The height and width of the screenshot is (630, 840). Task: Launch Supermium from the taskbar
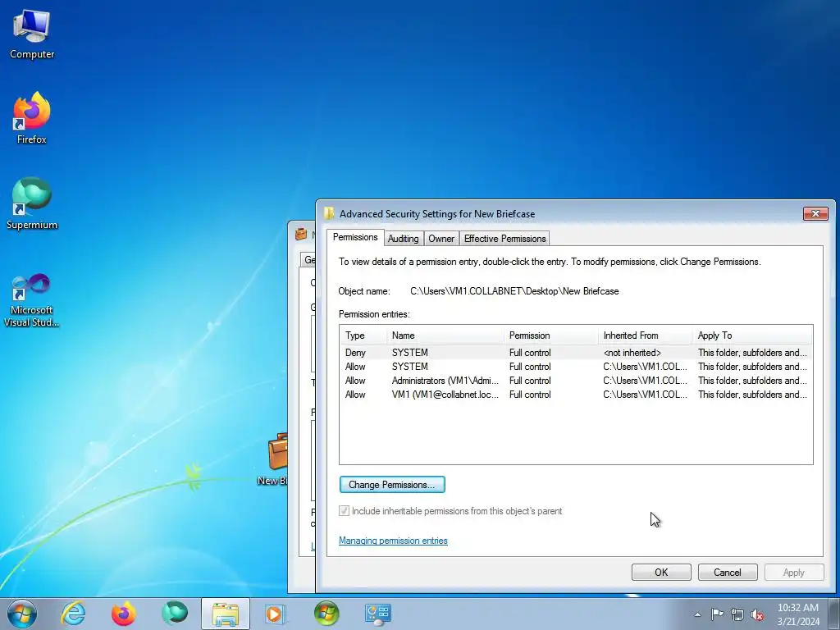(x=175, y=614)
